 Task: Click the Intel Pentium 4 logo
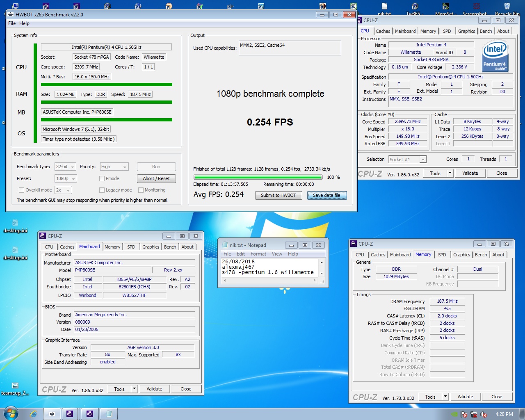tap(495, 56)
